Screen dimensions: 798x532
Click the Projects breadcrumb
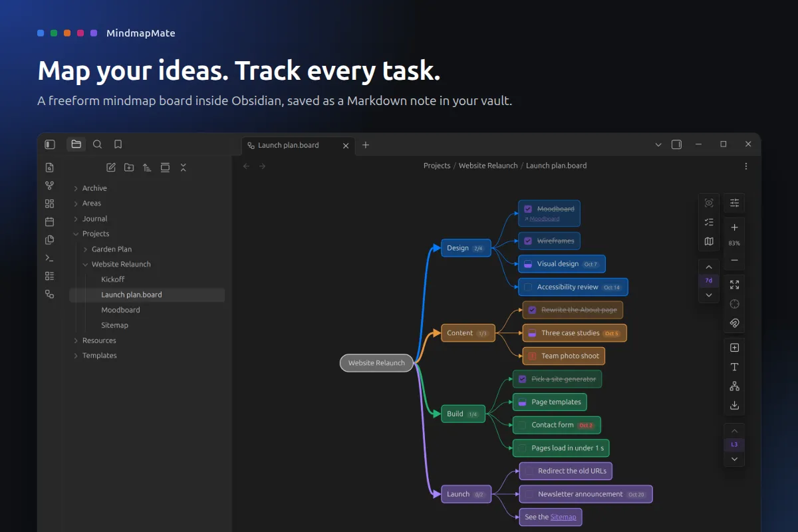coord(437,166)
